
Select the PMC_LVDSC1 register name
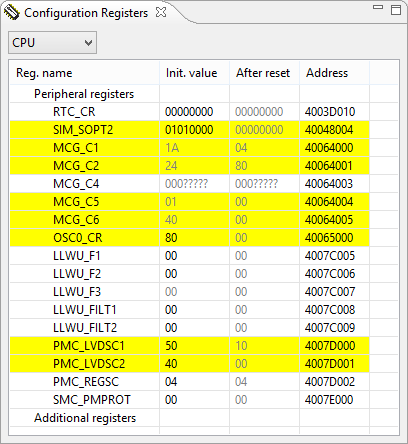tap(89, 346)
